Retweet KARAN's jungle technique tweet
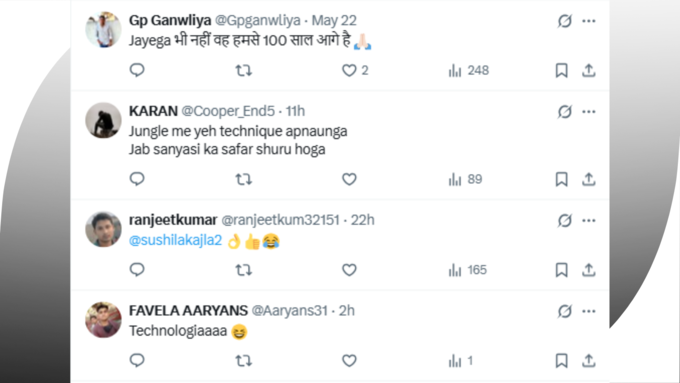This screenshot has height=383, width=680. [x=243, y=179]
